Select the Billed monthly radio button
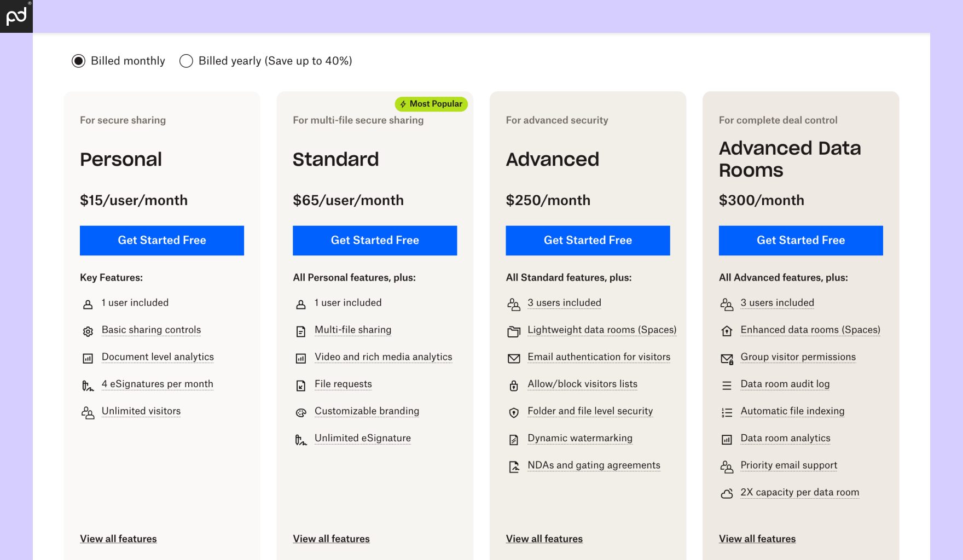963x560 pixels. click(x=79, y=61)
